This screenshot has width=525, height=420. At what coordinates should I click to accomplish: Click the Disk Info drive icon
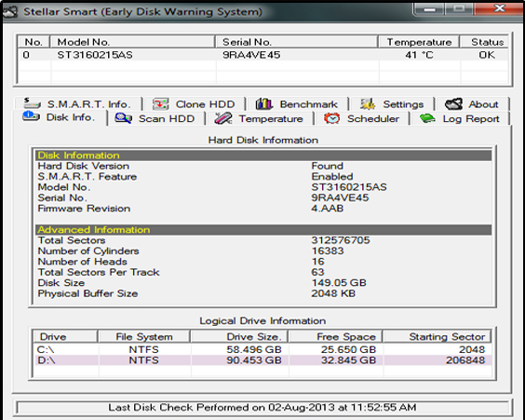click(31, 116)
